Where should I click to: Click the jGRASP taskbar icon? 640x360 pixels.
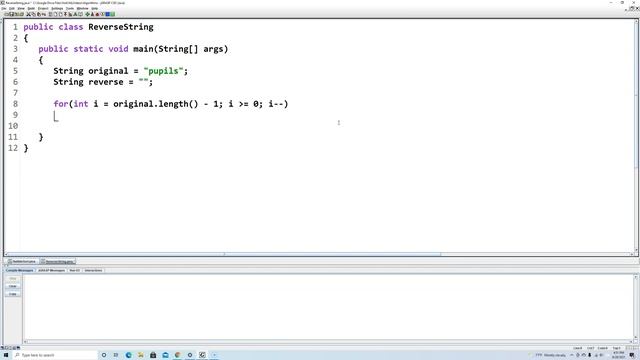point(202,355)
